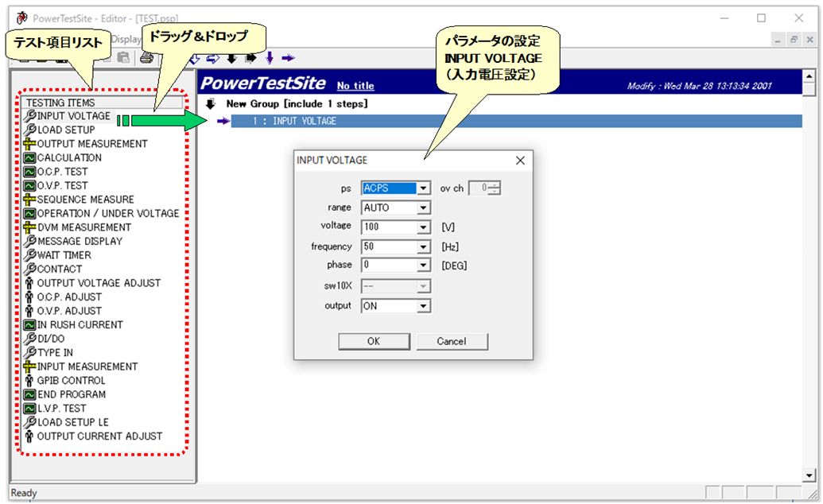
Task: Expand the frequency dropdown set to 50
Action: point(424,246)
